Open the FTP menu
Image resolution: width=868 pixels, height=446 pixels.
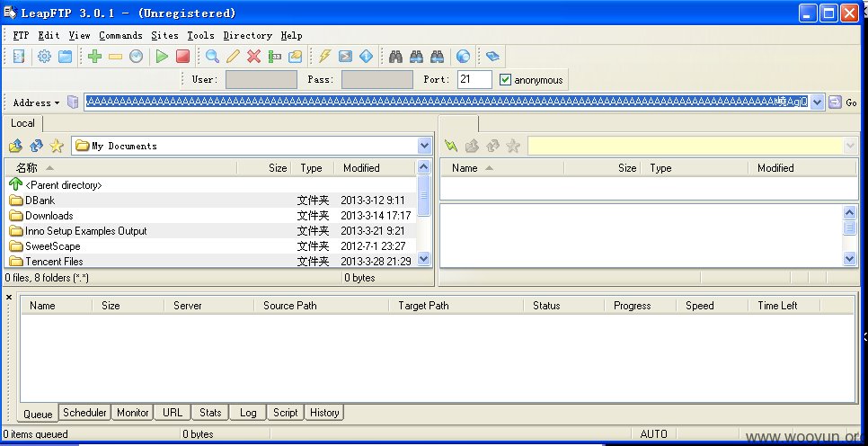(21, 35)
